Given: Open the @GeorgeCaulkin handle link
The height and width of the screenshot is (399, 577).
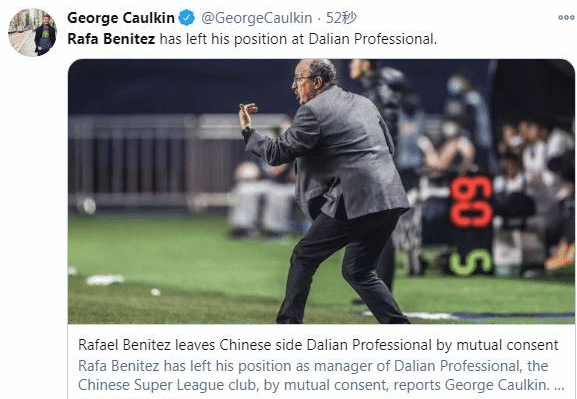Looking at the screenshot, I should [x=256, y=18].
